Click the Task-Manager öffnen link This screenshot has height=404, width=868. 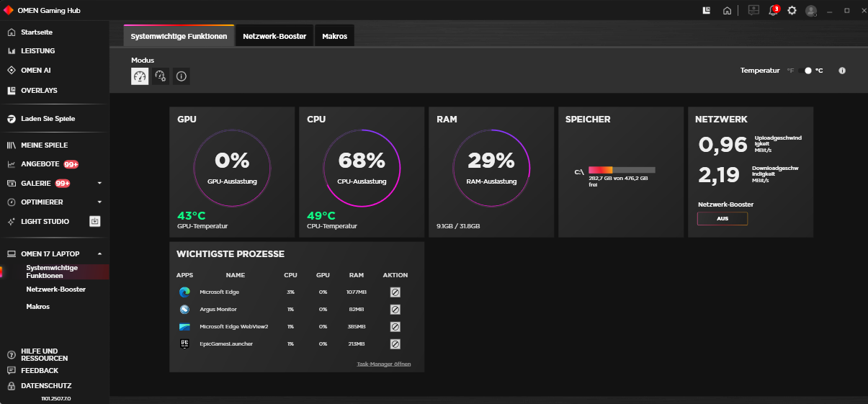(384, 364)
